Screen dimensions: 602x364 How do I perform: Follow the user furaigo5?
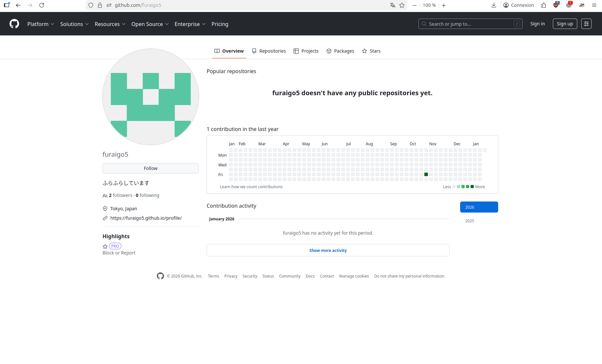[150, 168]
